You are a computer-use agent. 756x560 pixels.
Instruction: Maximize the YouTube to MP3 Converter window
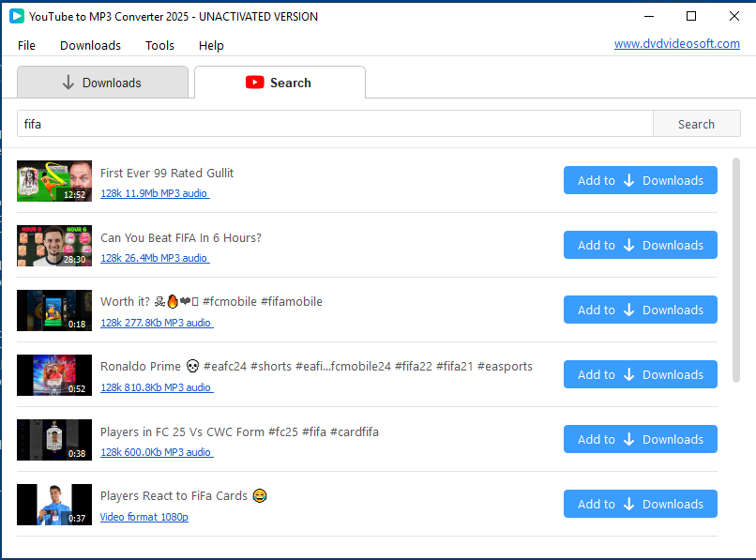point(691,16)
